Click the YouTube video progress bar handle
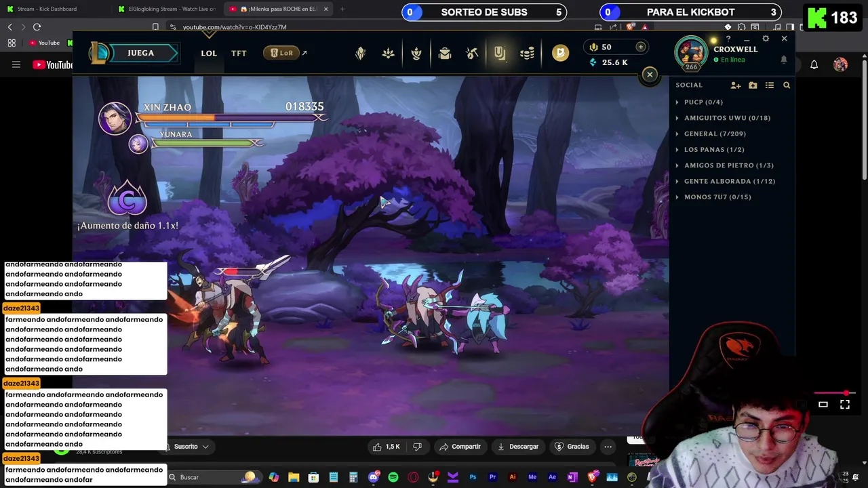This screenshot has height=488, width=868. pos(846,393)
